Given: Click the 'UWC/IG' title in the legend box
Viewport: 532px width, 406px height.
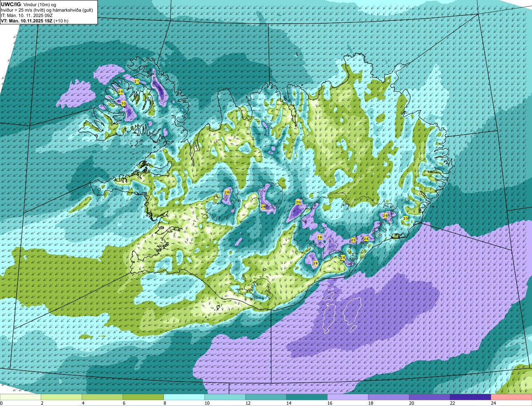Looking at the screenshot, I should coord(11,5).
